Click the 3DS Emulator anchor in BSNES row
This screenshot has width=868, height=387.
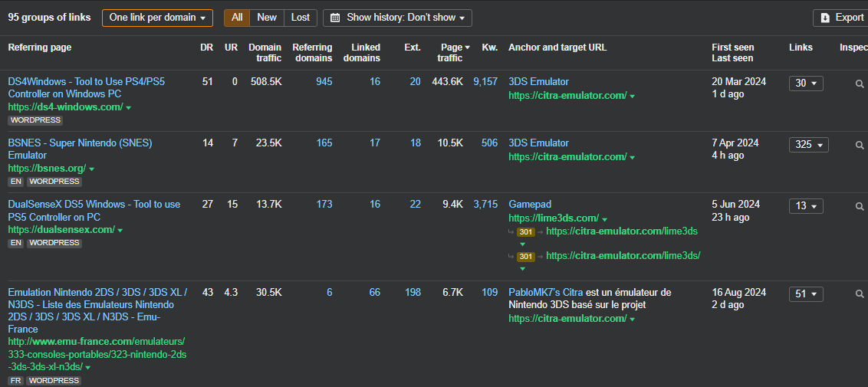pos(538,143)
